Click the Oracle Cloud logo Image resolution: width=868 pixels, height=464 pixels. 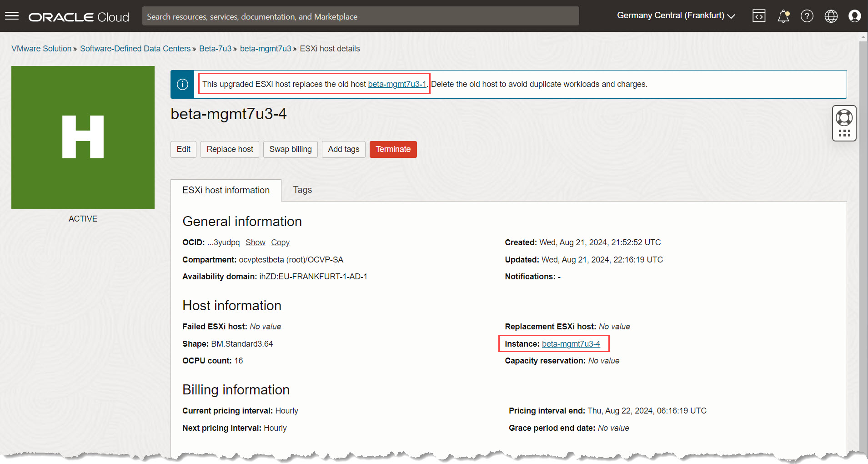[x=79, y=17]
